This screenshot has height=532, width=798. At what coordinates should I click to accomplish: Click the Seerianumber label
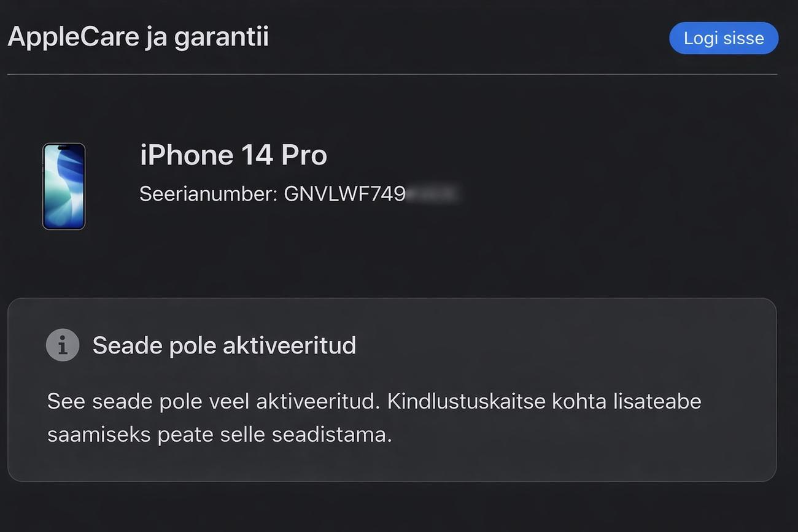[x=209, y=194]
